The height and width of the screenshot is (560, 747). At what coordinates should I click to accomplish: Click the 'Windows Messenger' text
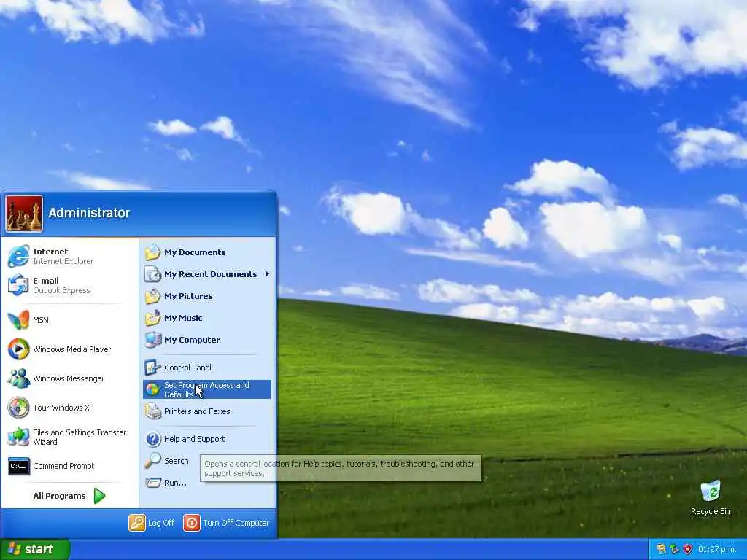(69, 378)
